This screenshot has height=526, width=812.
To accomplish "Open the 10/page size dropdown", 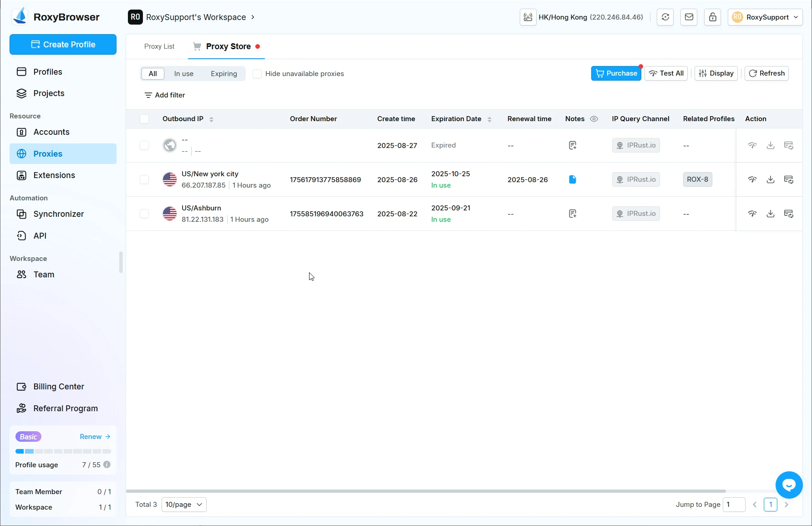I will [184, 505].
